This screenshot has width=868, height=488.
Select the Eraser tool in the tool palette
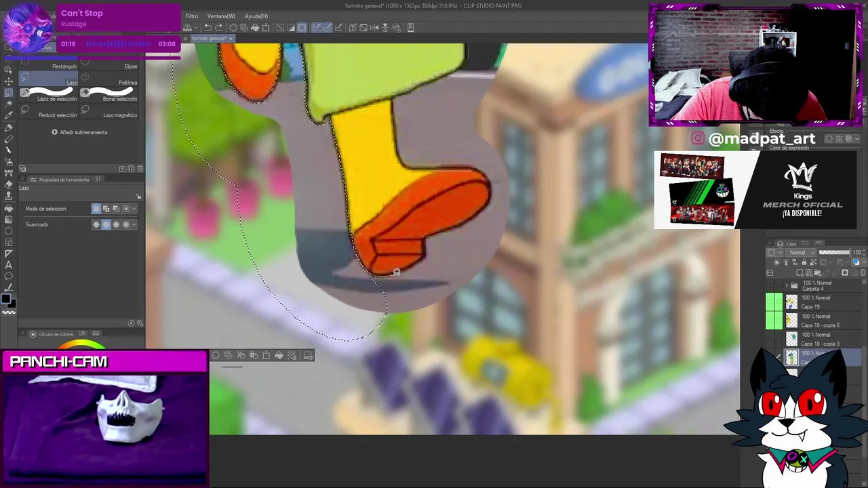(8, 184)
